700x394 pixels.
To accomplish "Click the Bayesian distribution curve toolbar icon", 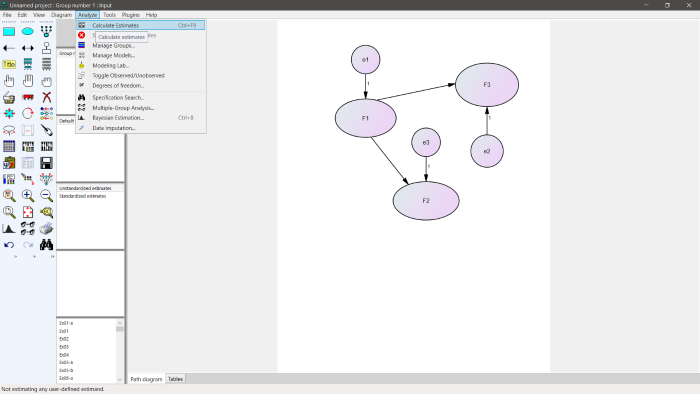I will pyautogui.click(x=9, y=228).
